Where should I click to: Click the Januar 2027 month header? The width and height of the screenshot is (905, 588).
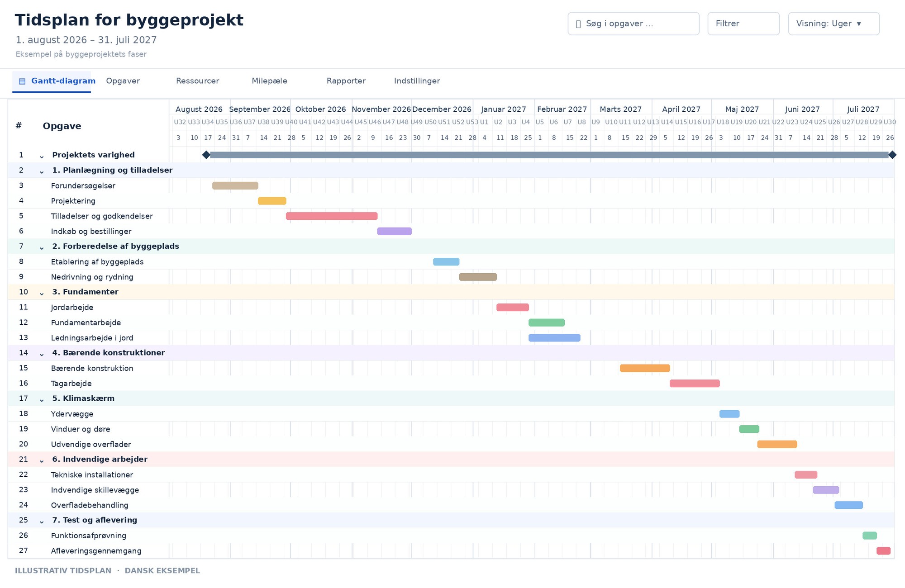[504, 109]
